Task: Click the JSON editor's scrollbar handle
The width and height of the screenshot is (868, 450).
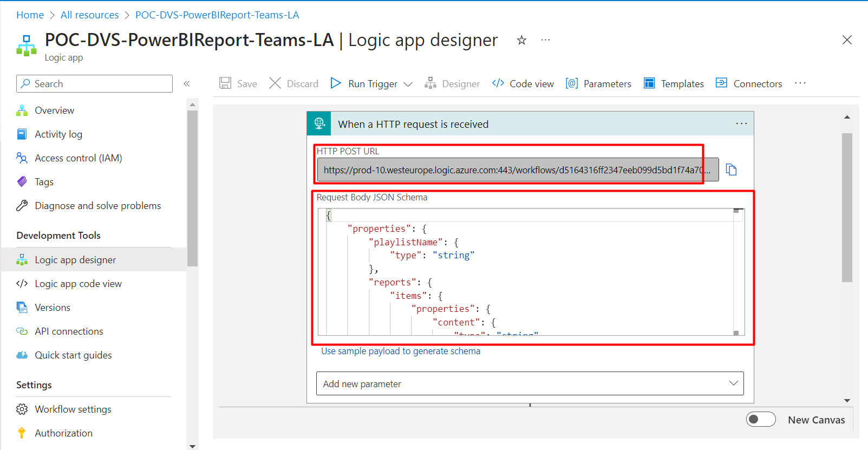Action: 736,211
